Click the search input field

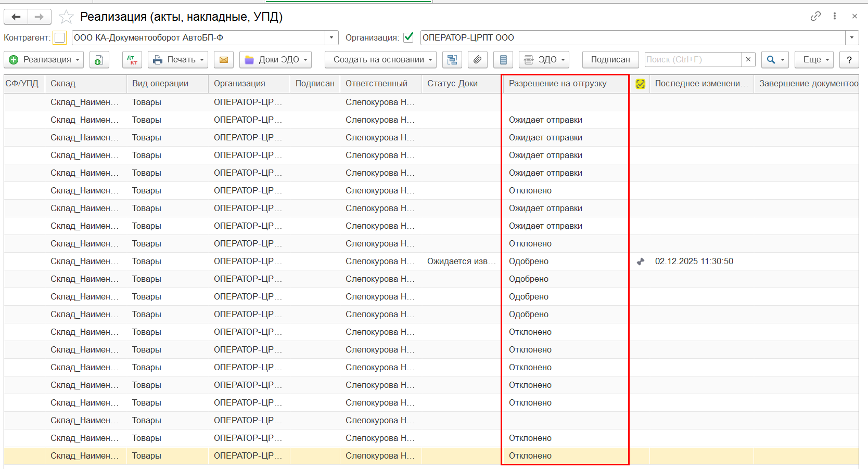click(693, 60)
